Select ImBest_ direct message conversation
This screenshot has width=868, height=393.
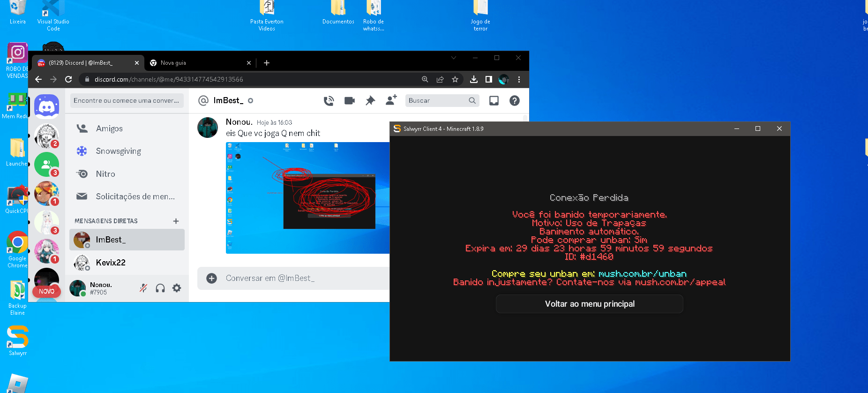coord(127,240)
